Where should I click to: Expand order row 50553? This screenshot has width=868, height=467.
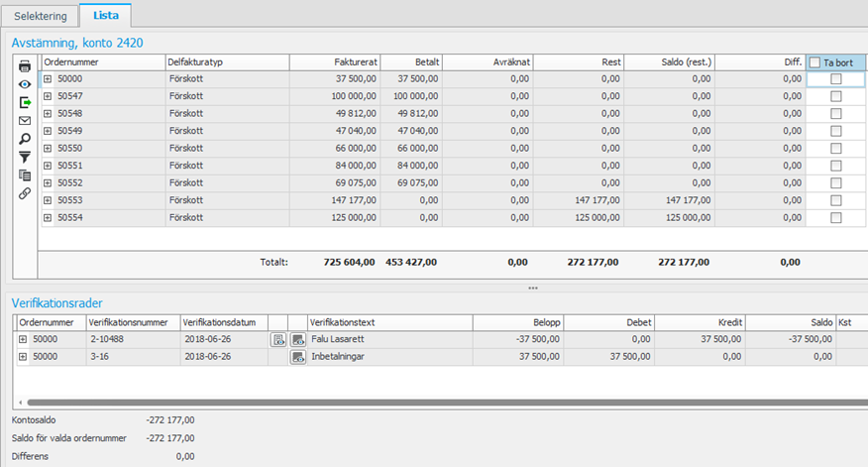(48, 200)
